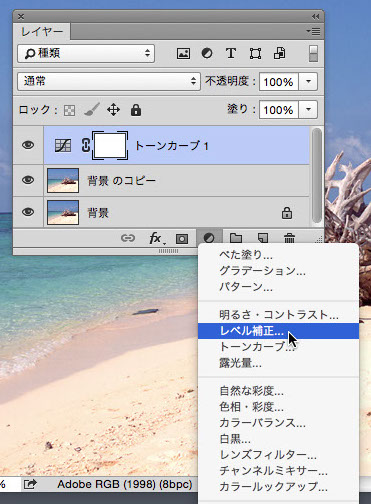Click Adobe RGB (1998) (8bpc) status text
Image resolution: width=371 pixels, height=504 pixels.
(125, 484)
